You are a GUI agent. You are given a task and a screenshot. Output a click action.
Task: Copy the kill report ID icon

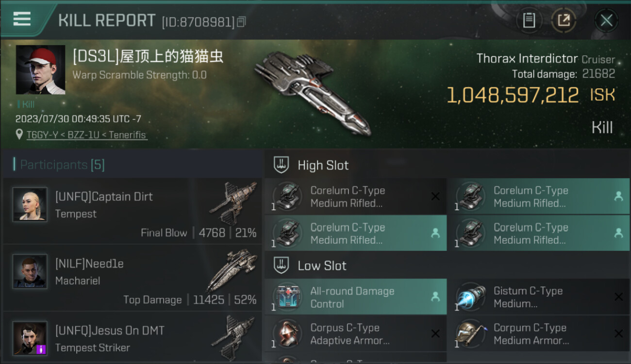242,21
